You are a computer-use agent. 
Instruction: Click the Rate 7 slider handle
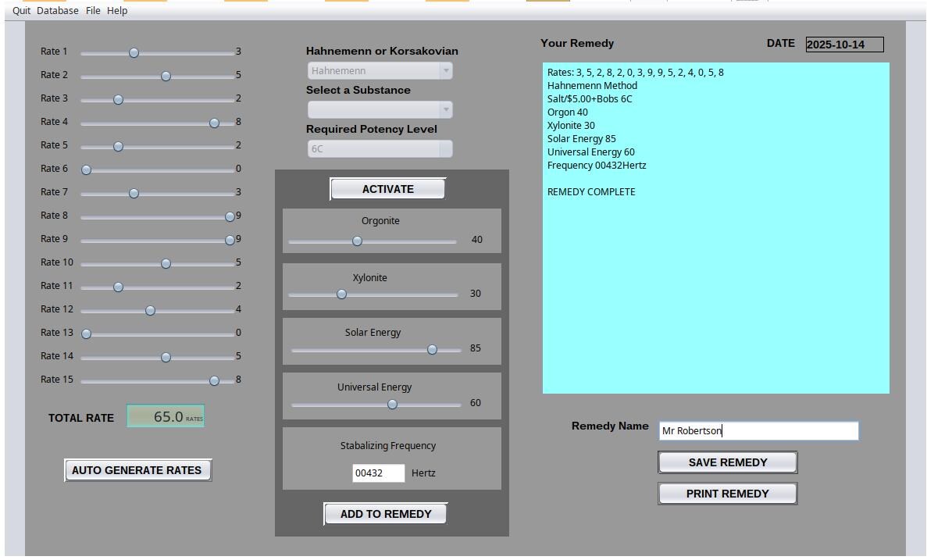pos(134,194)
